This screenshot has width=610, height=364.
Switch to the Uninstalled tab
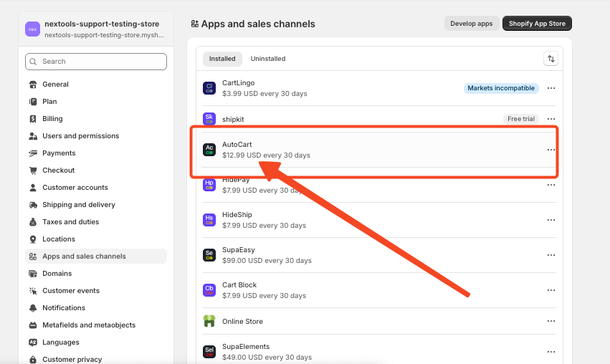267,59
